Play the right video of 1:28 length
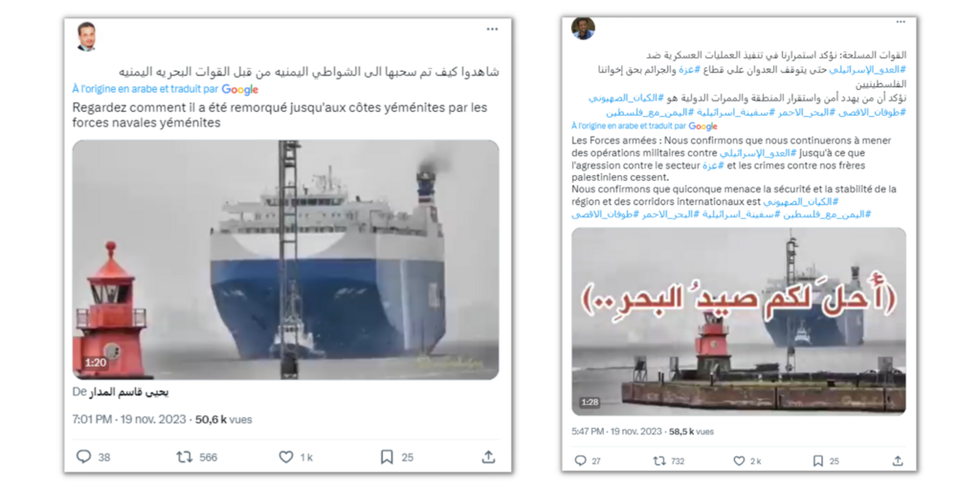 (x=739, y=322)
